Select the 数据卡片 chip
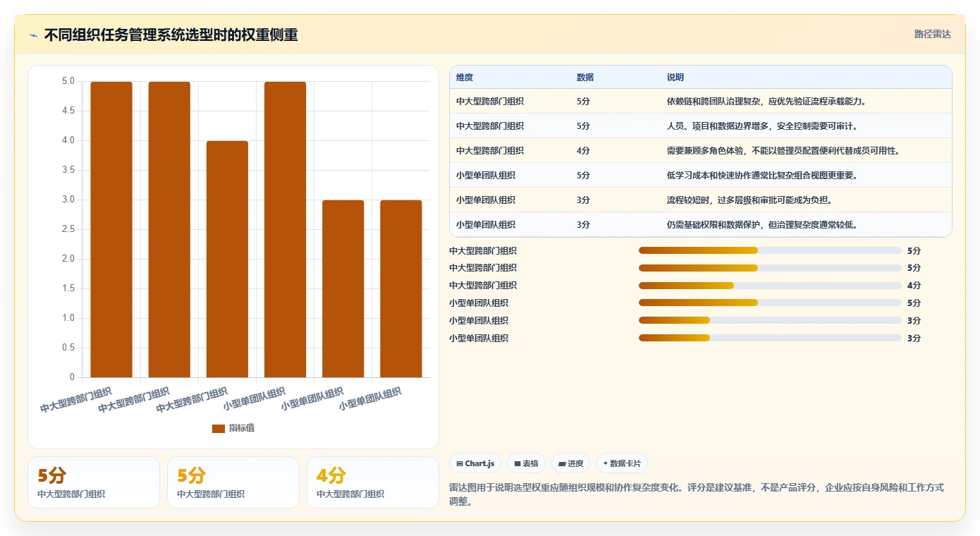Screen dimensions: 980x536 click(x=621, y=463)
